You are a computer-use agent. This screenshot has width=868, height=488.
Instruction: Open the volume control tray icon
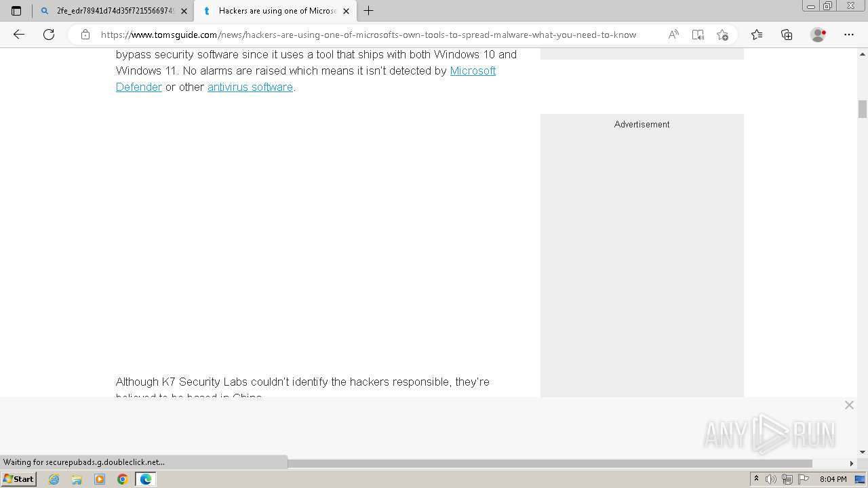[x=772, y=479]
